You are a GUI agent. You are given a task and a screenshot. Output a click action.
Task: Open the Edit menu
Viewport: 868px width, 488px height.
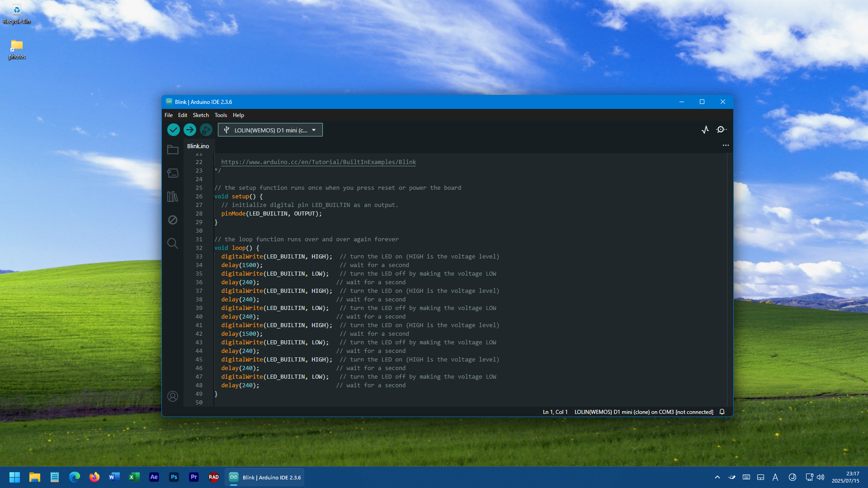(183, 115)
